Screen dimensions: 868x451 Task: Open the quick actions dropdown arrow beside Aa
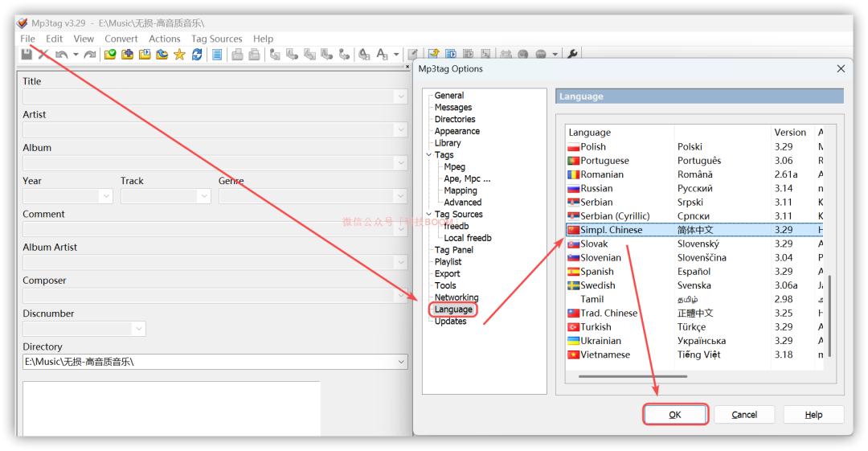click(x=395, y=55)
